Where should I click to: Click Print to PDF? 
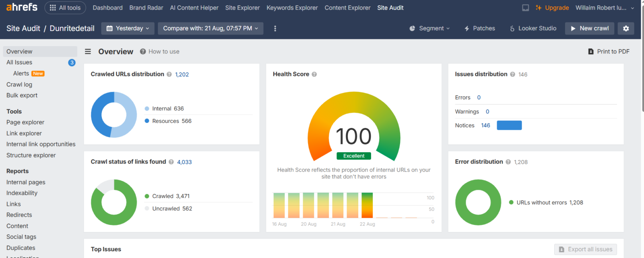609,51
